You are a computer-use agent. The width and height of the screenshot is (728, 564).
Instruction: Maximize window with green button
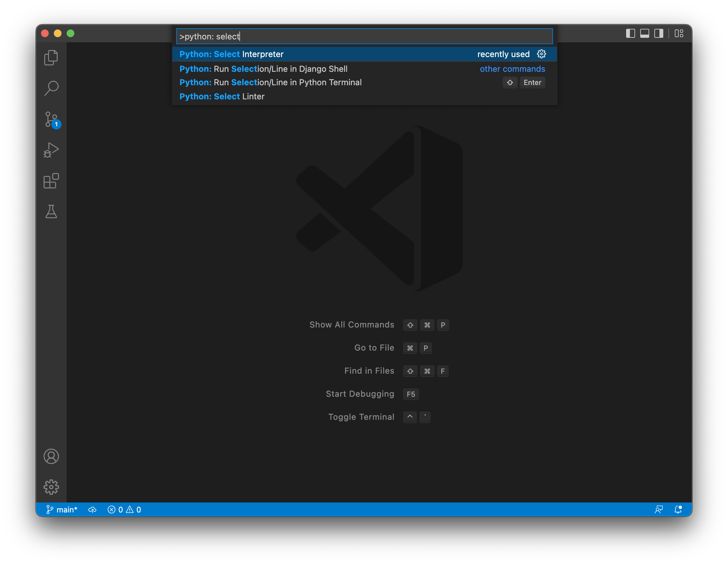pos(70,33)
